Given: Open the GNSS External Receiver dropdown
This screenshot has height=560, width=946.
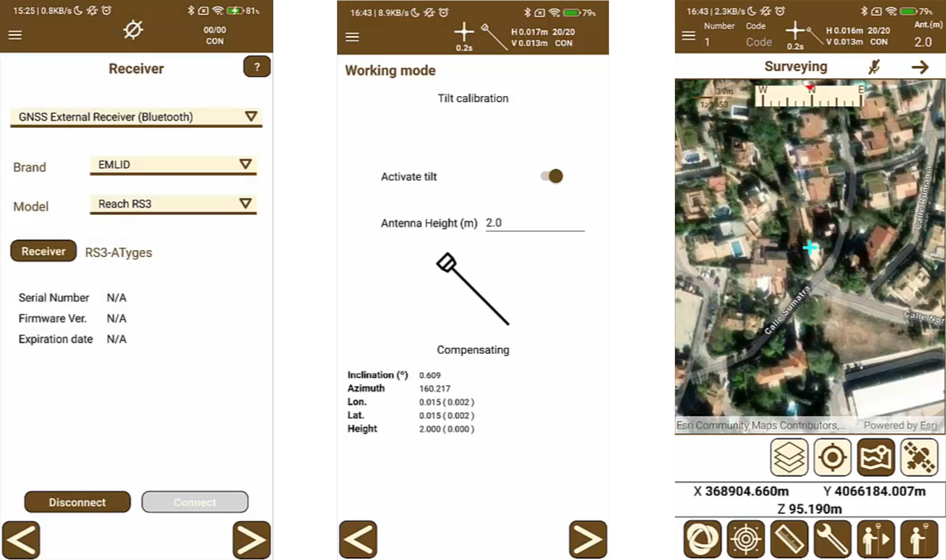Looking at the screenshot, I should (136, 117).
